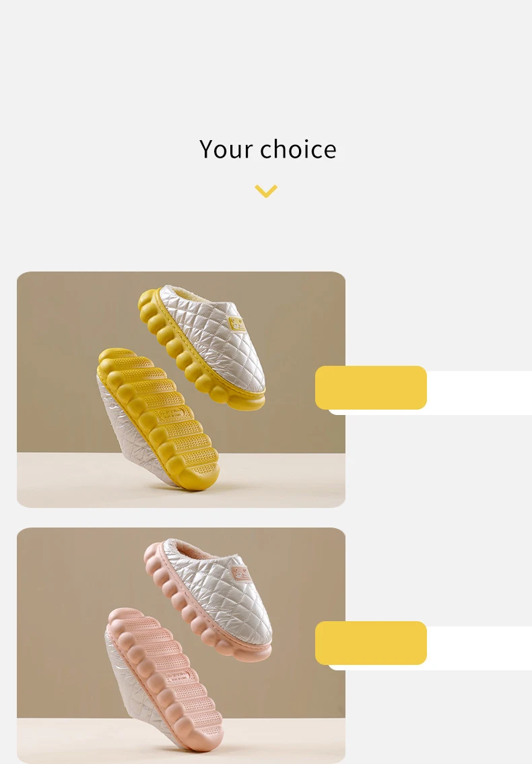Click the Your choice heading
Image resolution: width=532 pixels, height=764 pixels.
267,149
